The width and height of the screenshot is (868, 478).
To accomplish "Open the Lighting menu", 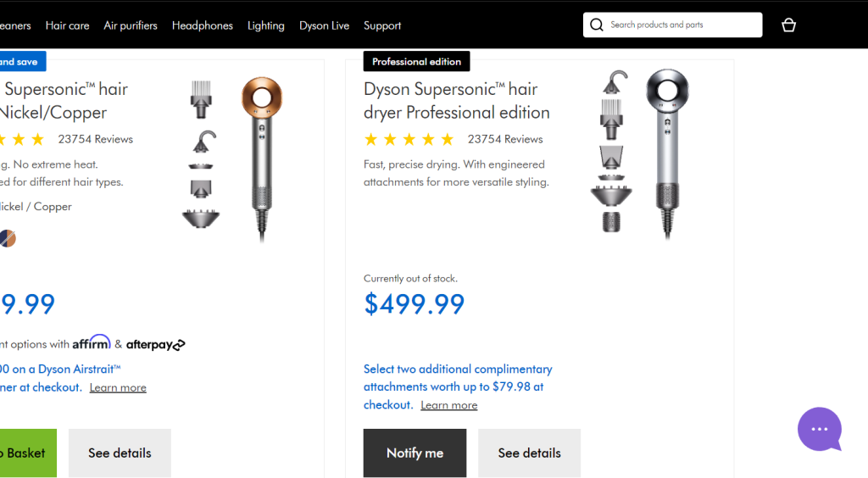I will (x=266, y=25).
